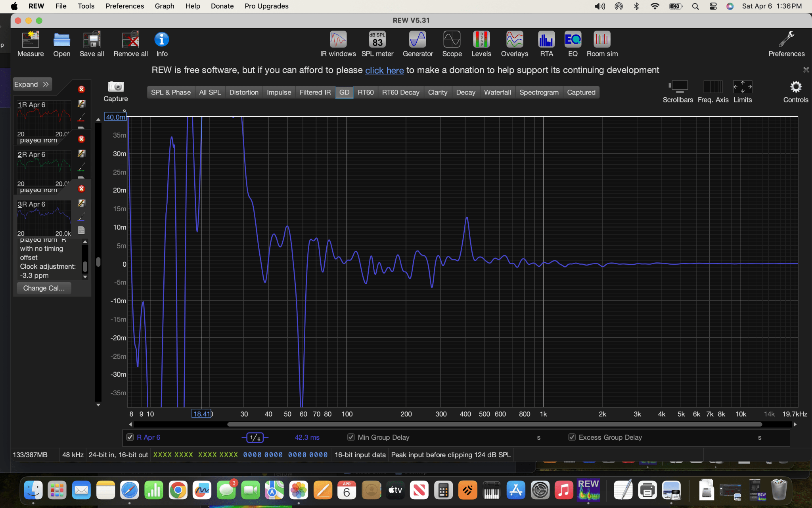Delete measurement 3 with red X
The image size is (812, 508).
pyautogui.click(x=81, y=189)
